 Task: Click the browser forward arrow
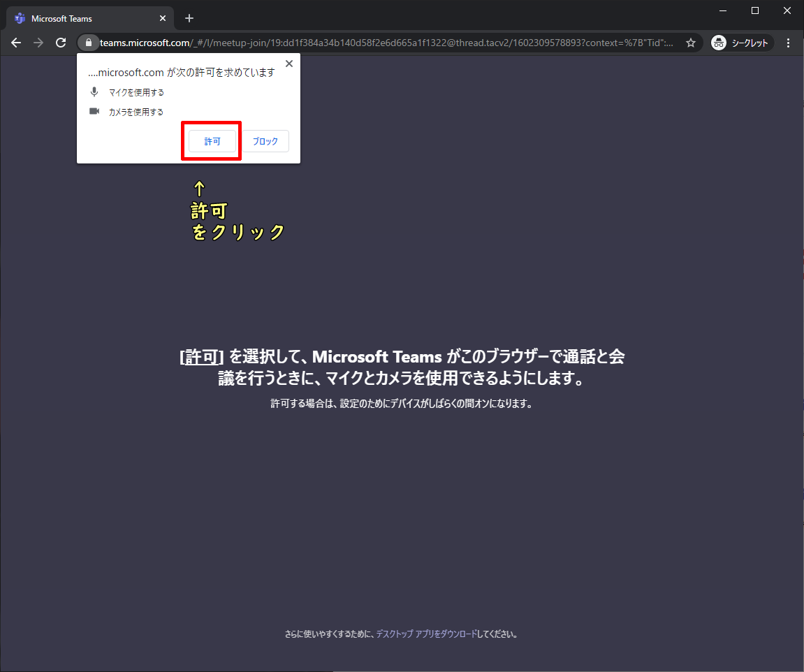38,43
